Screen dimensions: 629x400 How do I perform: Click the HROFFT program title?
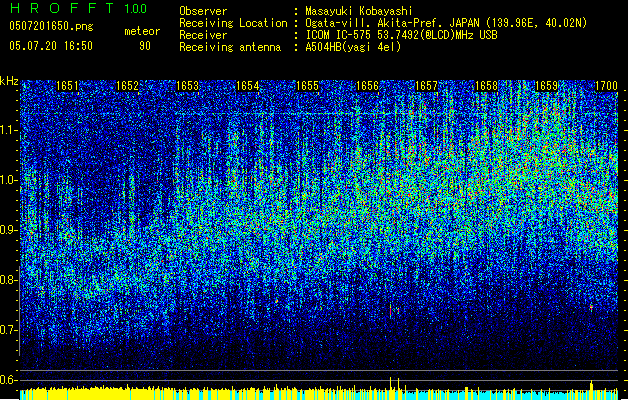pyautogui.click(x=61, y=8)
